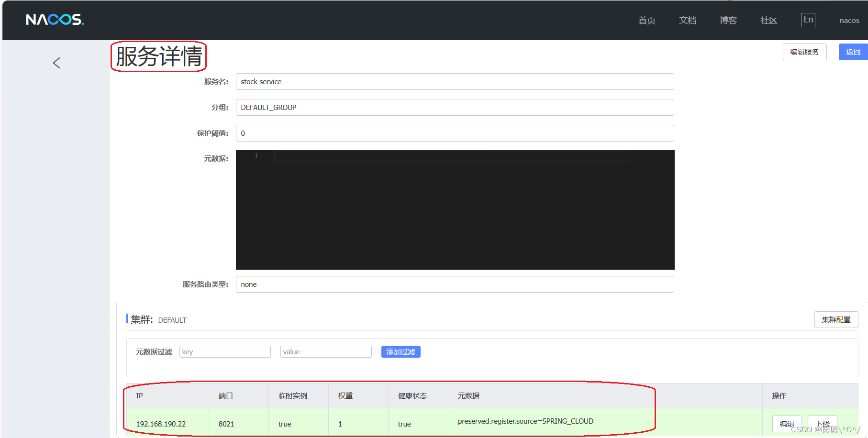
Task: Click the 编辑 button for 192.168.190.22
Action: point(787,424)
